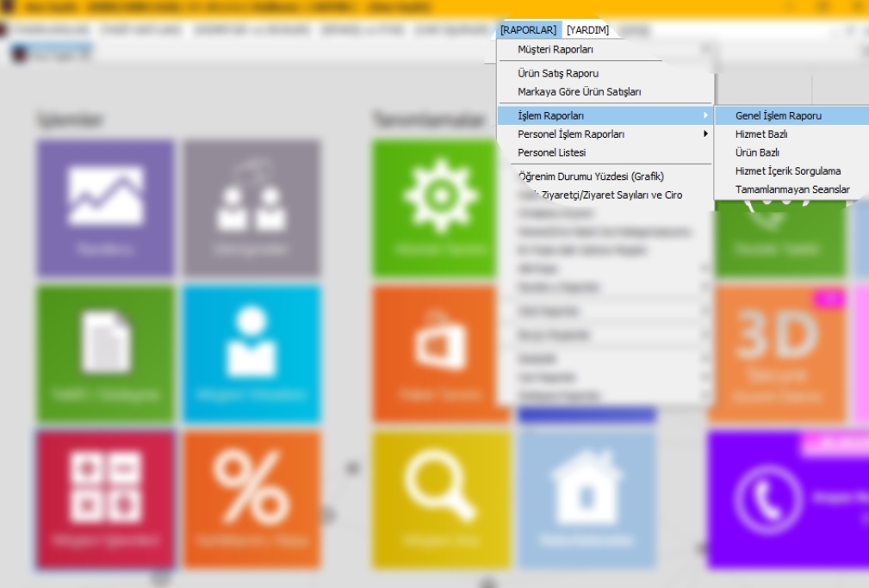Choose Hizmet Bazlı report option
This screenshot has height=588, width=869.
(760, 134)
